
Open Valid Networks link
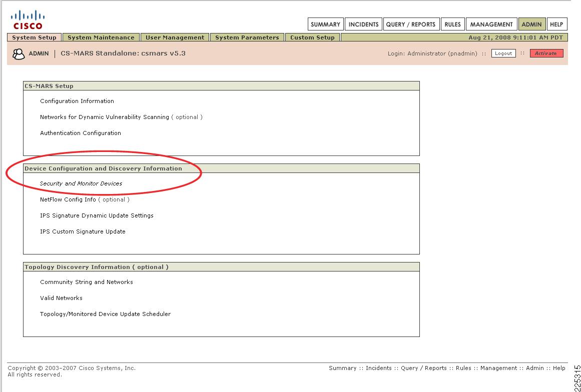[61, 298]
